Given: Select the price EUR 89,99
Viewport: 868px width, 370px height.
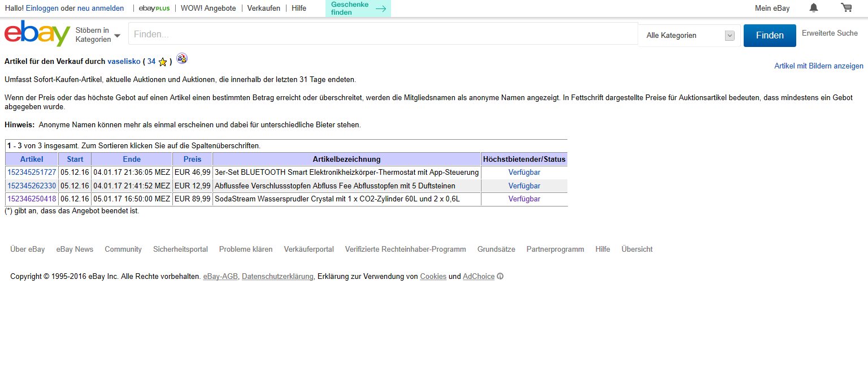Looking at the screenshot, I should (x=193, y=199).
